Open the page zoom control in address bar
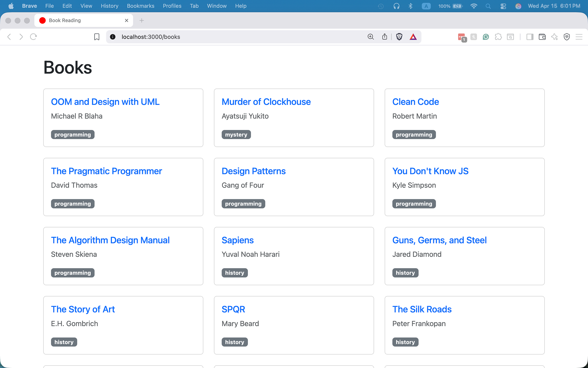588x368 pixels. coord(370,37)
